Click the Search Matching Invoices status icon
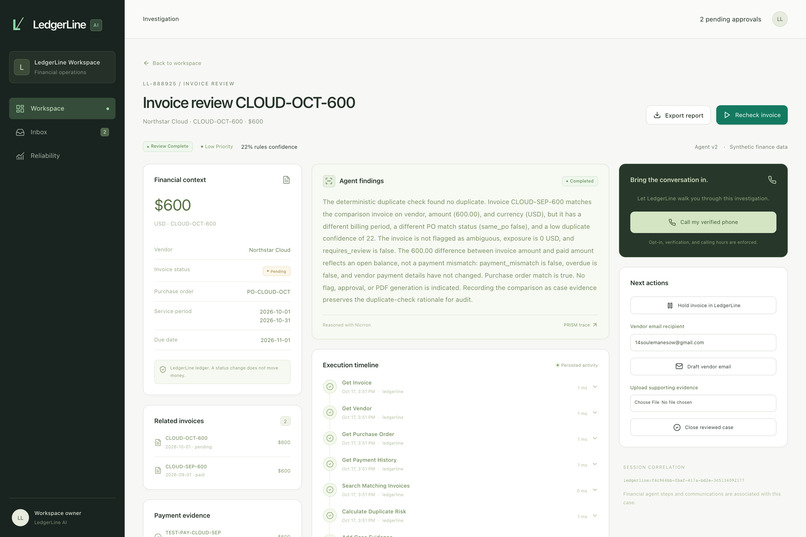Image resolution: width=806 pixels, height=537 pixels. (329, 490)
